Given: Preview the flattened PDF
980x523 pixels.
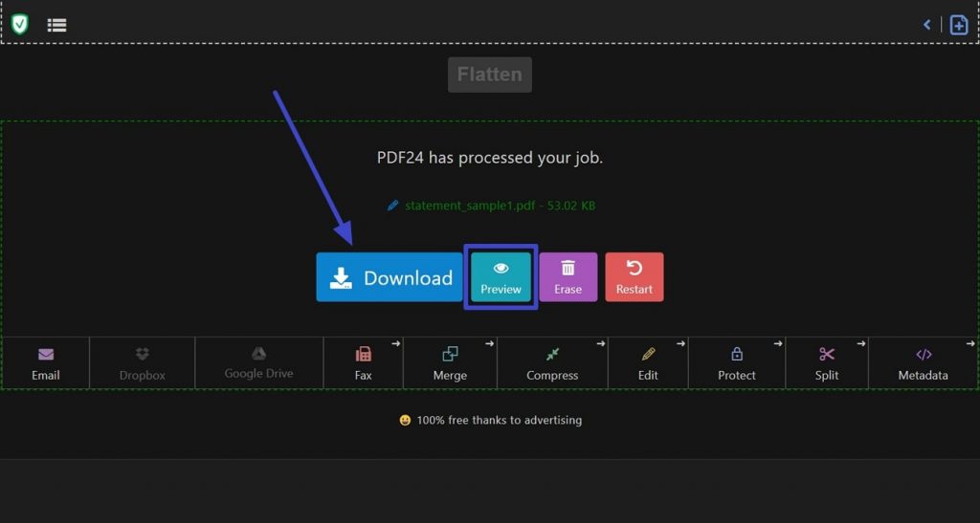Looking at the screenshot, I should coord(501,277).
